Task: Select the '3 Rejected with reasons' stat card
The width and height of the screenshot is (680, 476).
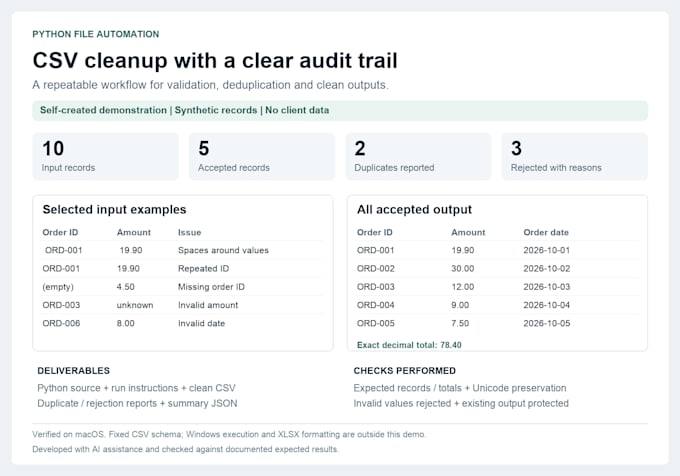Action: [575, 156]
